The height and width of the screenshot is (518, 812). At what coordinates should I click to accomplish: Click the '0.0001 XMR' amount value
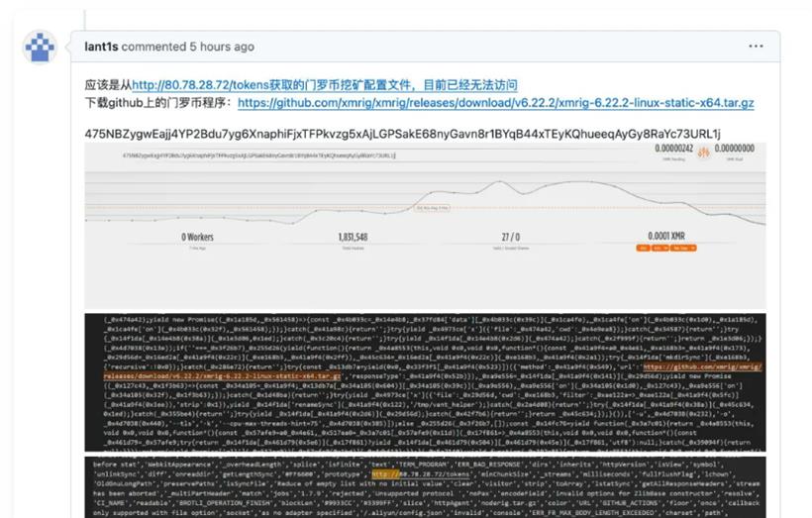[x=666, y=236]
